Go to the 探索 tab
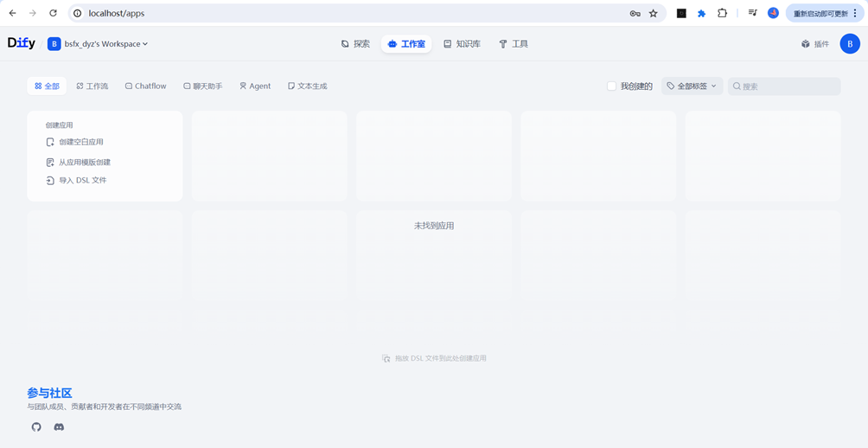 pos(355,44)
